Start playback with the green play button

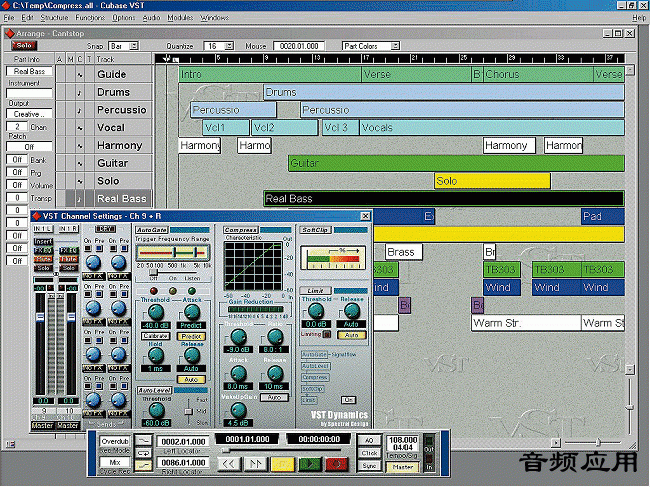[x=310, y=464]
